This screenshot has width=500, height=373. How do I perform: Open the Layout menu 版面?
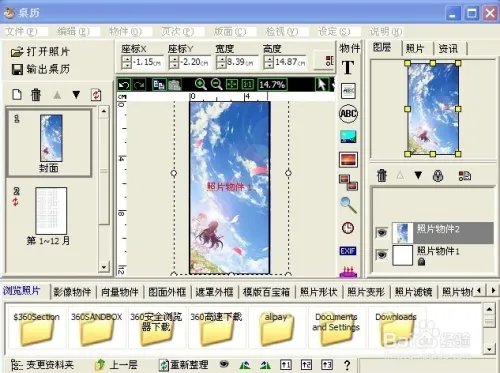(x=230, y=32)
